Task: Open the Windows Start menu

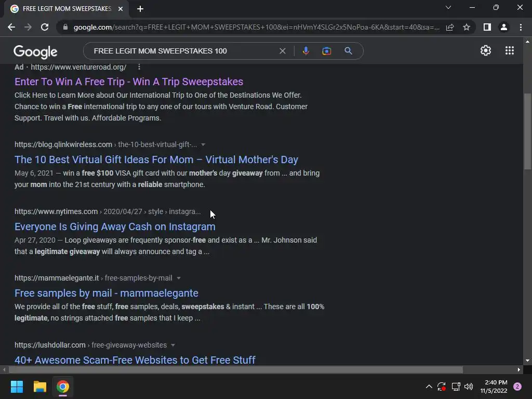Action: pos(17,387)
